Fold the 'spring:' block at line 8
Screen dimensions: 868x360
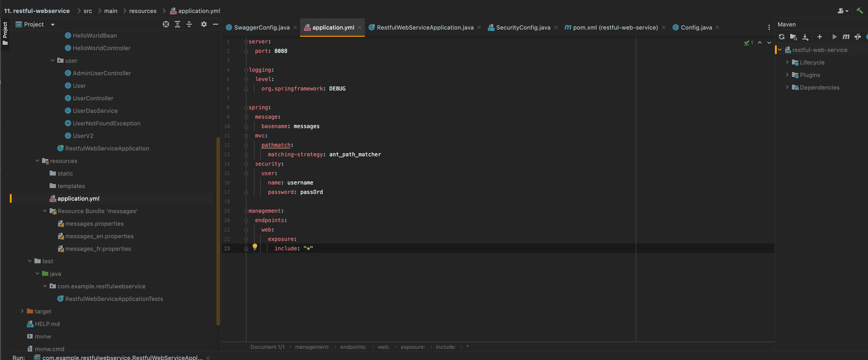click(x=246, y=107)
